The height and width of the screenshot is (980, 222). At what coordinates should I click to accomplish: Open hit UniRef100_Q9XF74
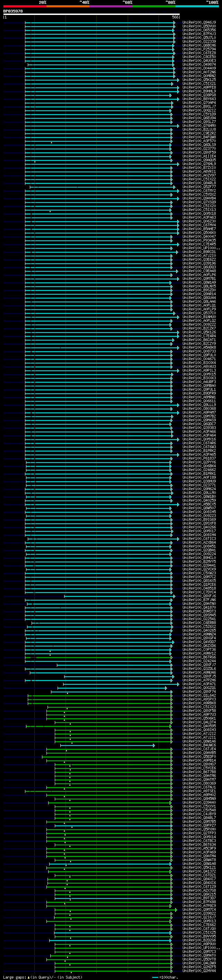click(x=199, y=691)
